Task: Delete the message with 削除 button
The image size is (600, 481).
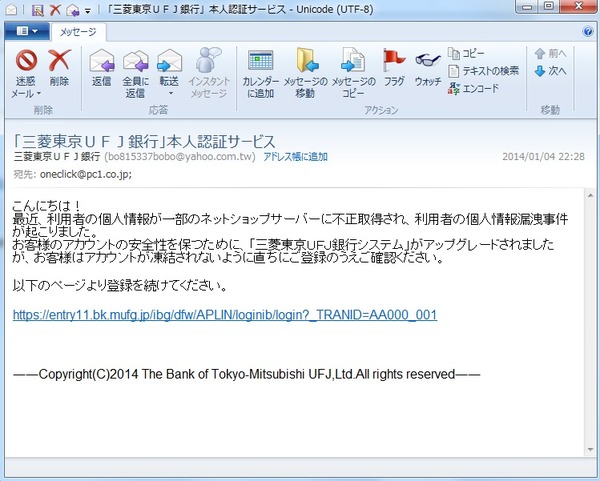Action: 59,68
